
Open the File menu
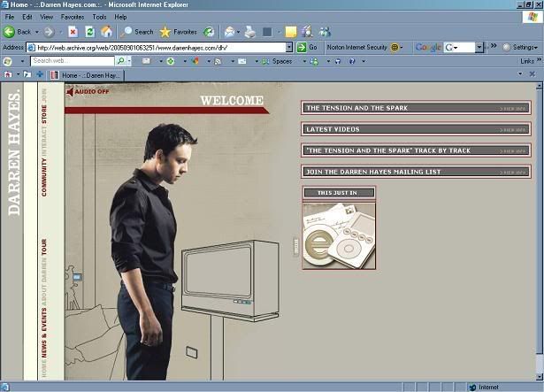[10, 17]
